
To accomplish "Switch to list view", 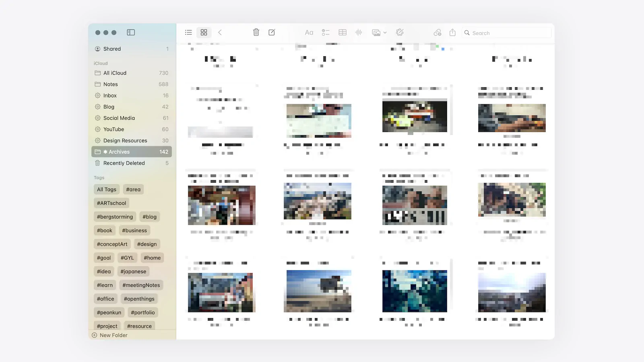I will pyautogui.click(x=188, y=33).
